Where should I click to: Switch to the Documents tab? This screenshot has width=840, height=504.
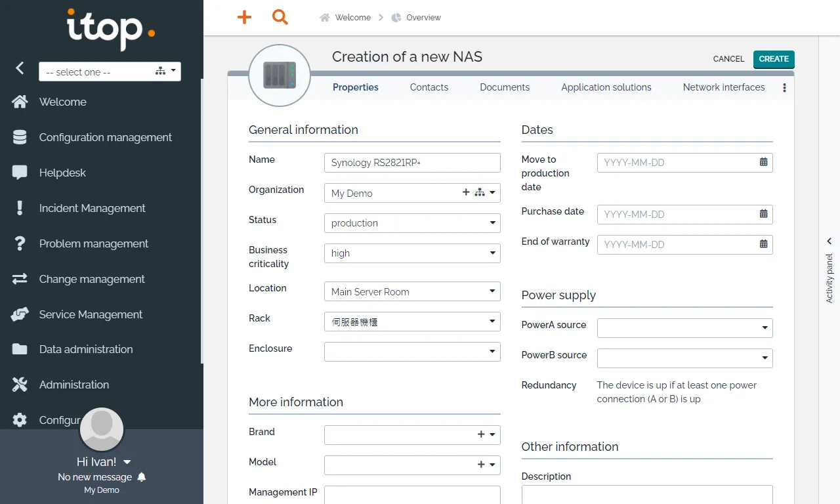505,87
